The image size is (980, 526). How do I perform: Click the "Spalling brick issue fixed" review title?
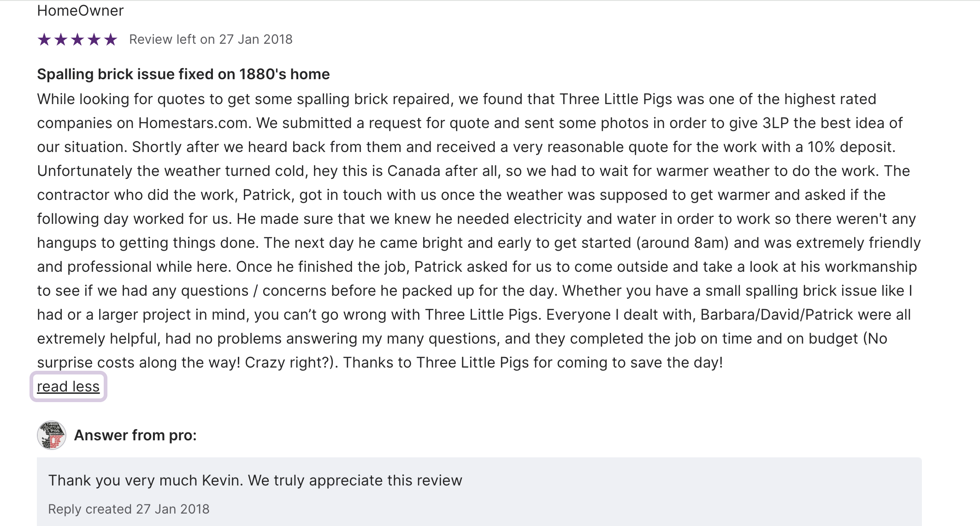[x=183, y=74]
